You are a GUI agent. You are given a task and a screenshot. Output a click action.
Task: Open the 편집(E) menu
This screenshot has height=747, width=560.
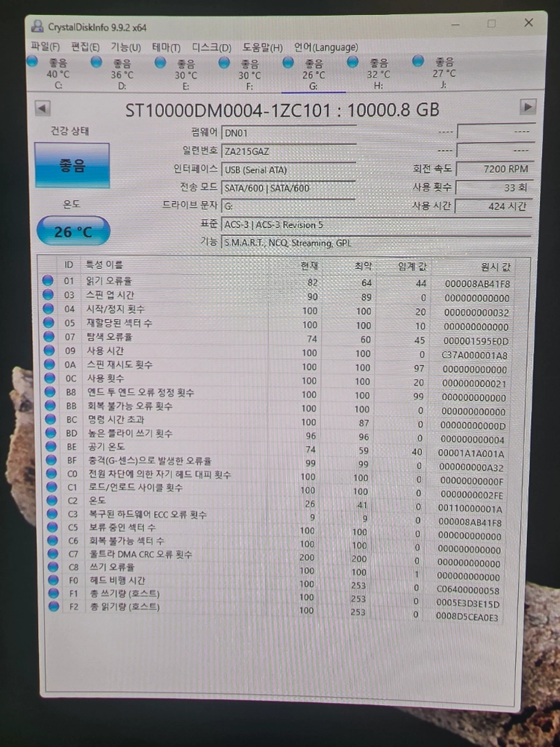[85, 46]
